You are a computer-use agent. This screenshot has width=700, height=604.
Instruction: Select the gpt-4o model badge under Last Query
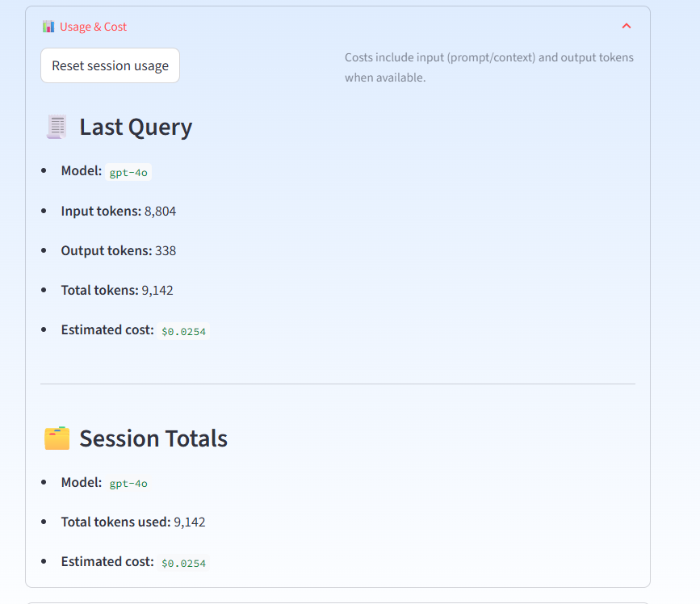coord(128,171)
